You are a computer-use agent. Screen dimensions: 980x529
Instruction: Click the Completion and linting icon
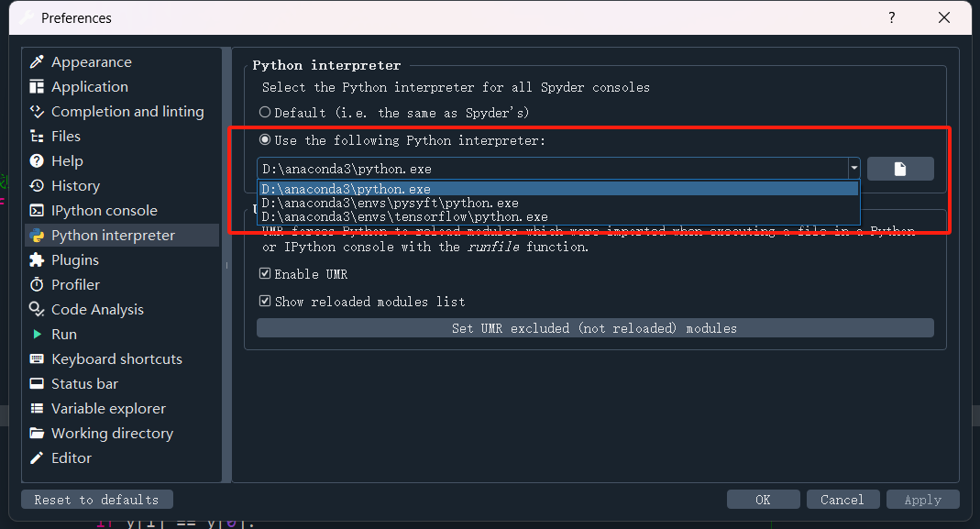(x=37, y=112)
